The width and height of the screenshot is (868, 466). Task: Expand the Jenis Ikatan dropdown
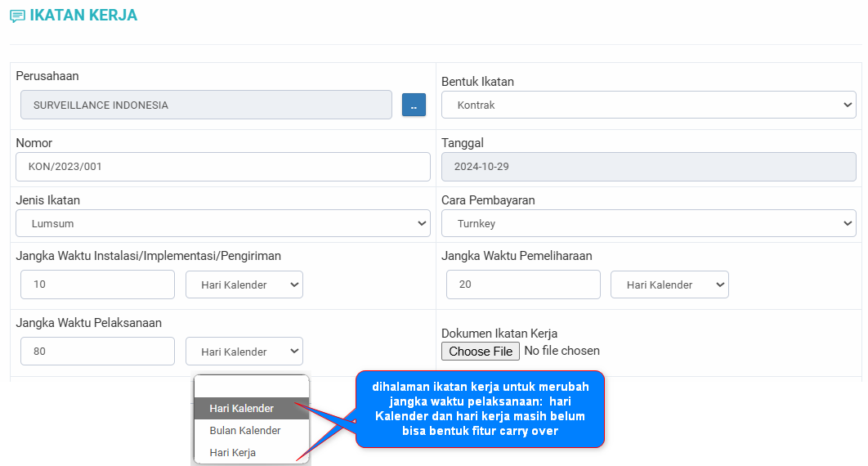click(222, 223)
